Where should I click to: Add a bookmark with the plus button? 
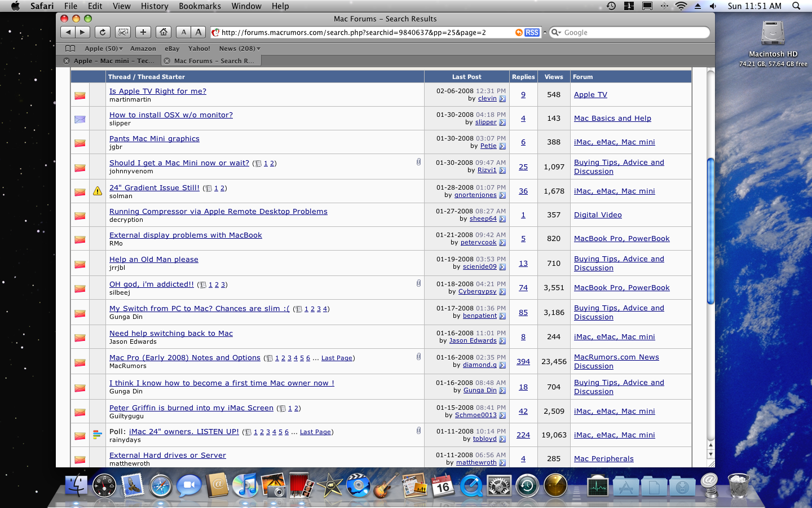143,32
